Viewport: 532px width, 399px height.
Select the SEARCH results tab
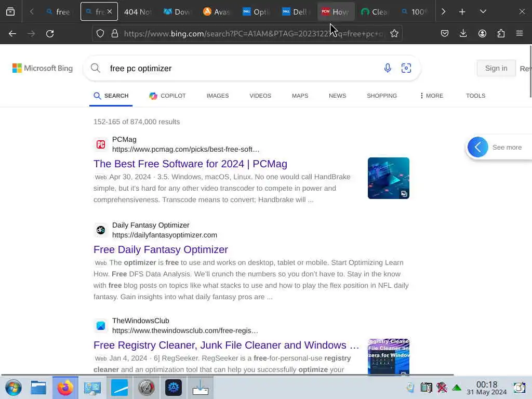[x=111, y=96]
